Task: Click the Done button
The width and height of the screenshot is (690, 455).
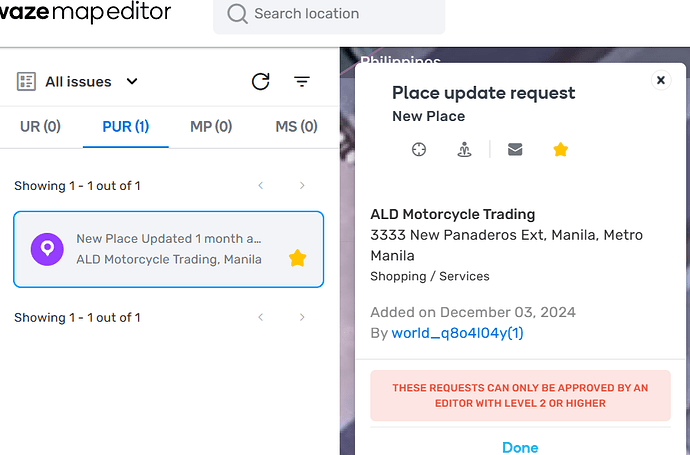Action: 520,447
